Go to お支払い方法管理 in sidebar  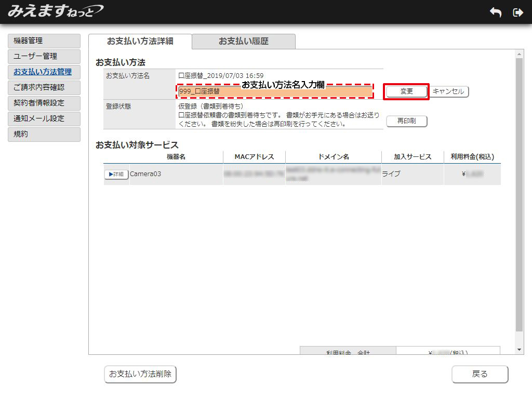(x=44, y=72)
